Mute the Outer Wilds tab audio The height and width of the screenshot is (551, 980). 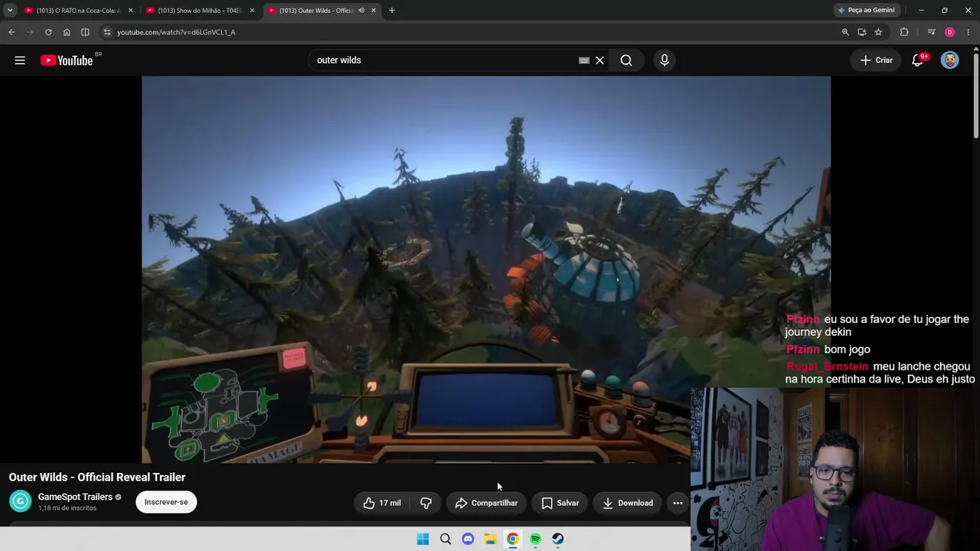tap(361, 11)
